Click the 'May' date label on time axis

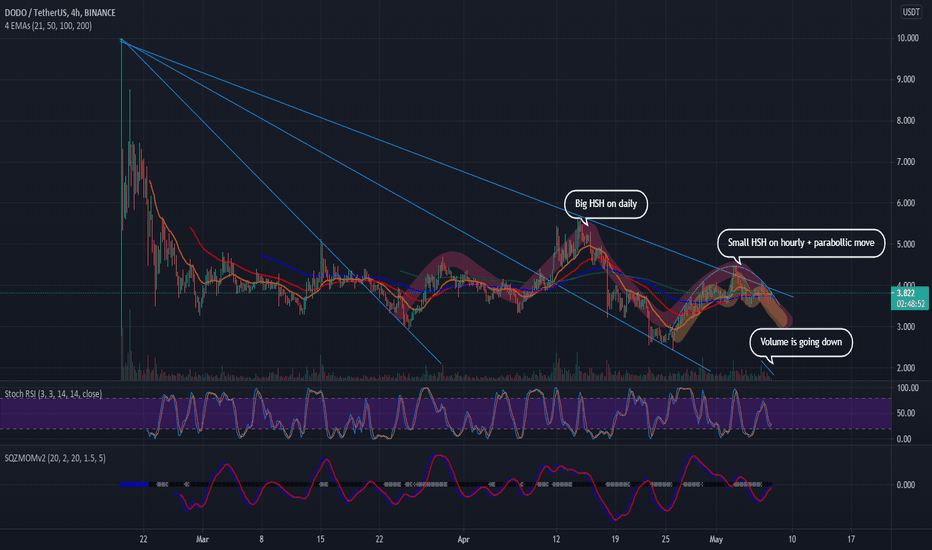click(x=716, y=539)
